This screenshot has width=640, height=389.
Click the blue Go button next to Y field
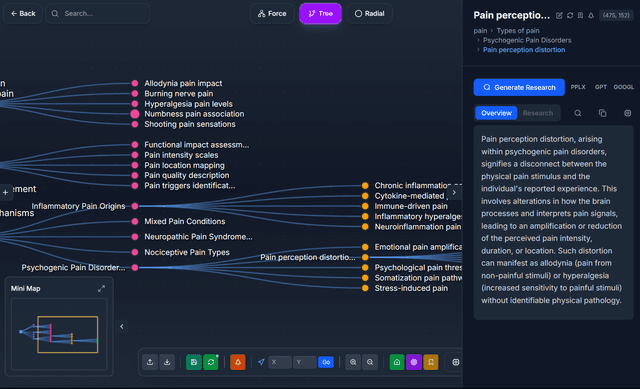[326, 362]
